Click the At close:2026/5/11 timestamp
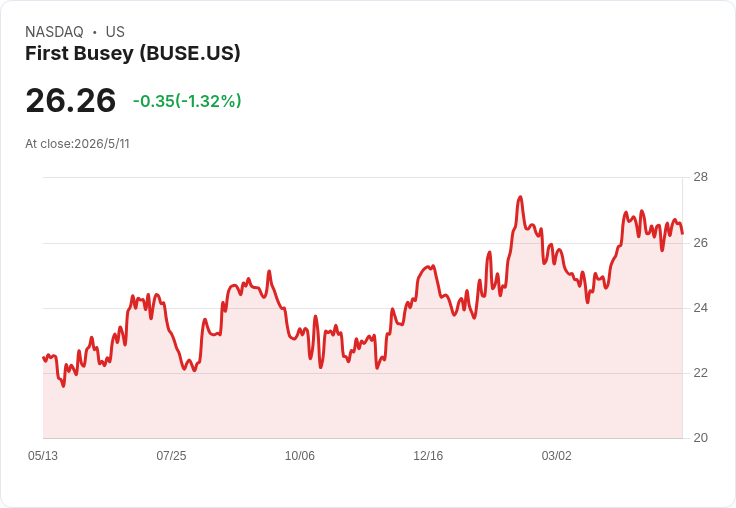Viewport: 736px width, 508px height. click(77, 144)
